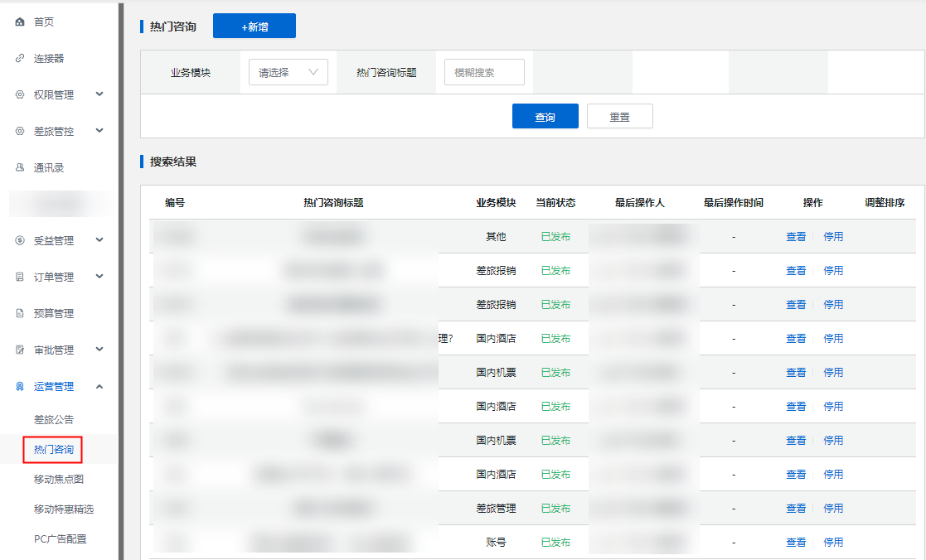Click 停用 in the 其他 row

[x=833, y=237]
